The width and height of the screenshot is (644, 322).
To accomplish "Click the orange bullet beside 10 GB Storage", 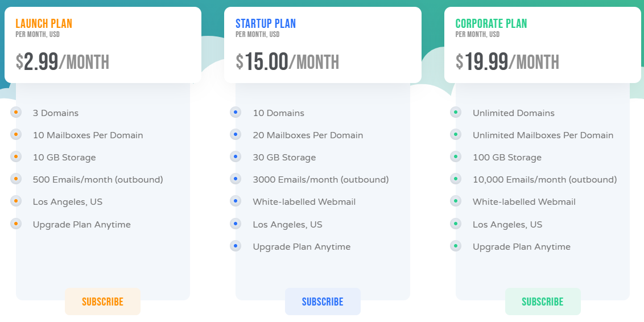I will pyautogui.click(x=16, y=156).
